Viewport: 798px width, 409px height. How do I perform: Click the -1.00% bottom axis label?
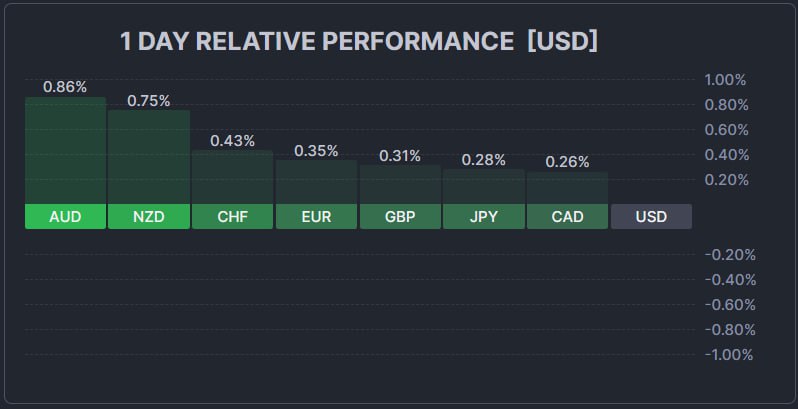point(728,354)
